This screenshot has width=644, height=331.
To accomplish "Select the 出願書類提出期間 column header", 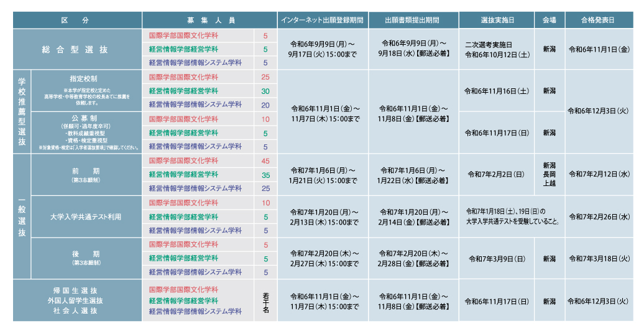I will (x=413, y=20).
